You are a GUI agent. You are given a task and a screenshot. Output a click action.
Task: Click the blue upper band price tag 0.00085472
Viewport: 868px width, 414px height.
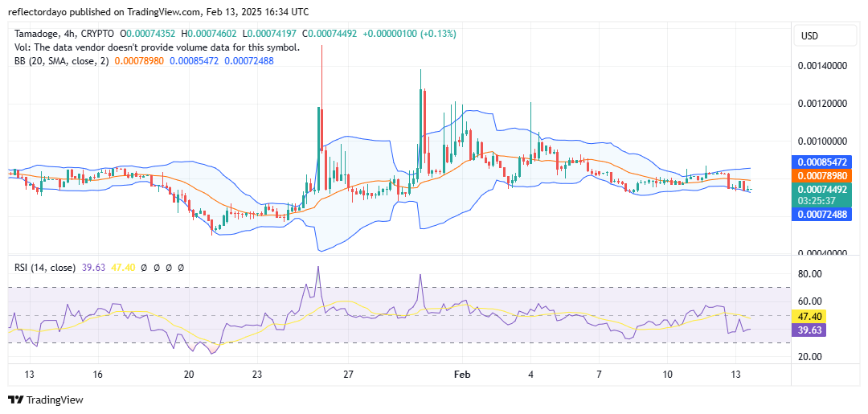(821, 163)
